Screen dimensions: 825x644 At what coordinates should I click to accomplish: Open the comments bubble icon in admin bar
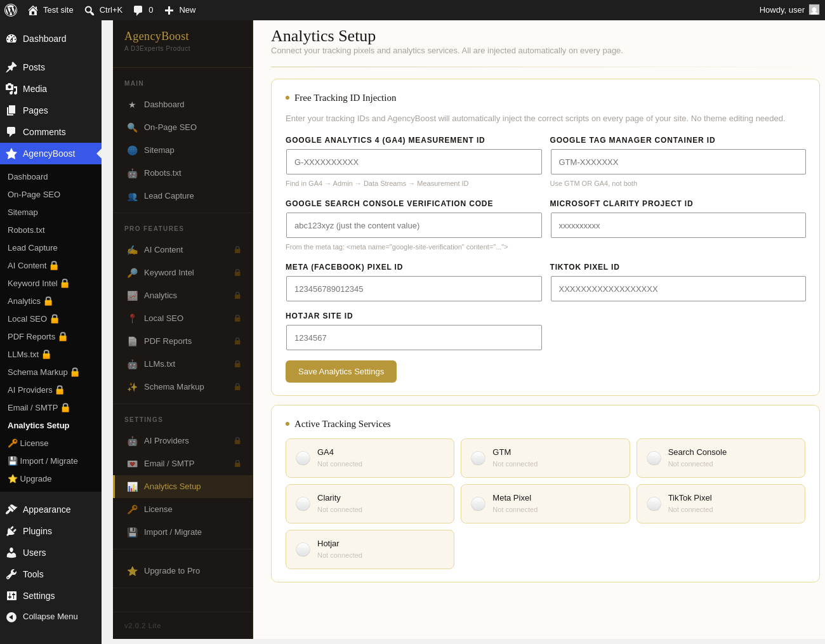[x=138, y=10]
